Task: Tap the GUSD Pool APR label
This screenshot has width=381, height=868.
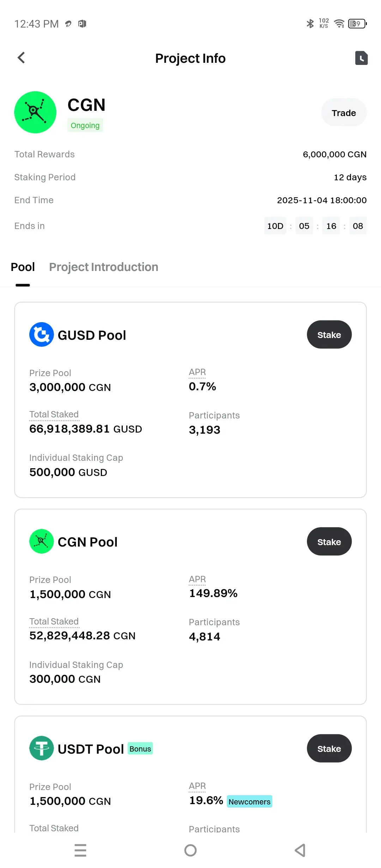Action: (x=197, y=372)
